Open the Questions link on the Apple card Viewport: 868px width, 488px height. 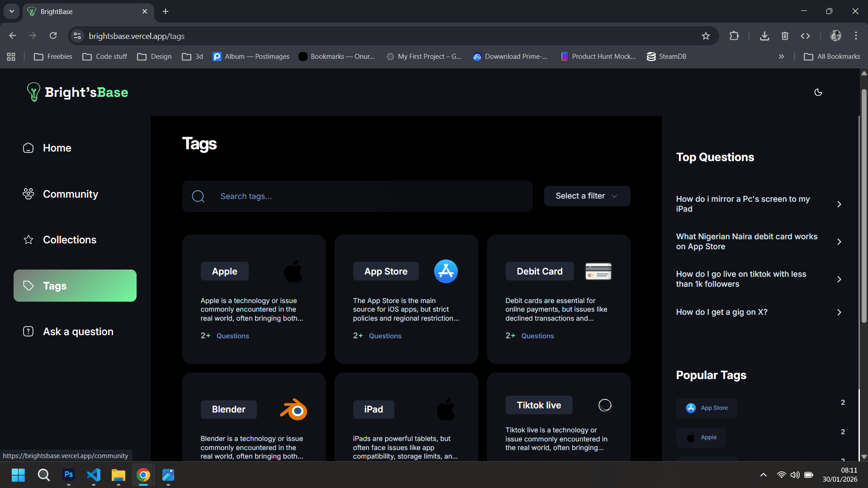click(x=232, y=336)
